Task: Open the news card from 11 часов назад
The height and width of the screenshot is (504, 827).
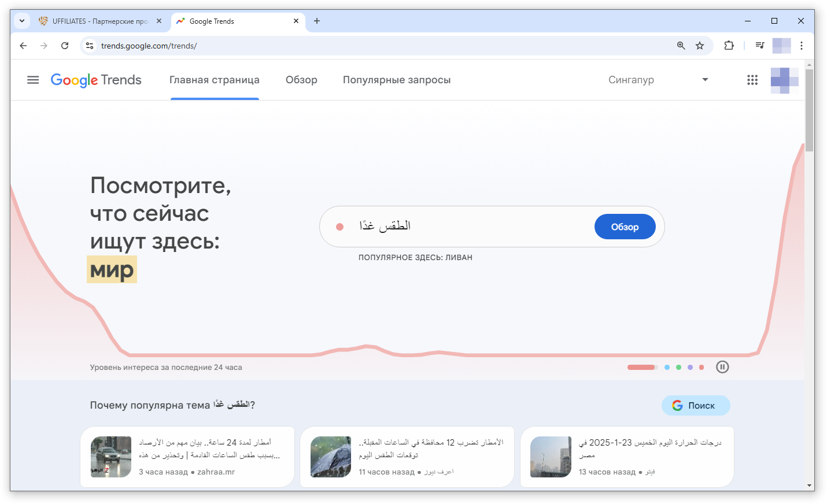Action: [x=407, y=457]
